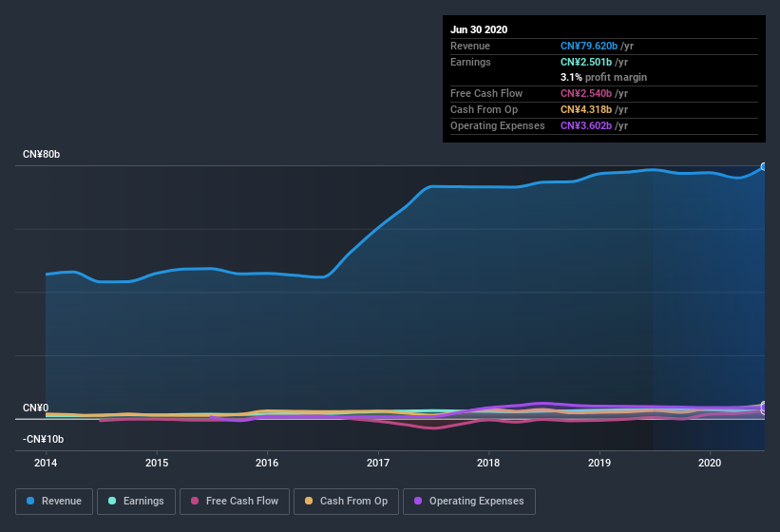
Task: Toggle the Cash From Op legend button
Action: coord(346,502)
